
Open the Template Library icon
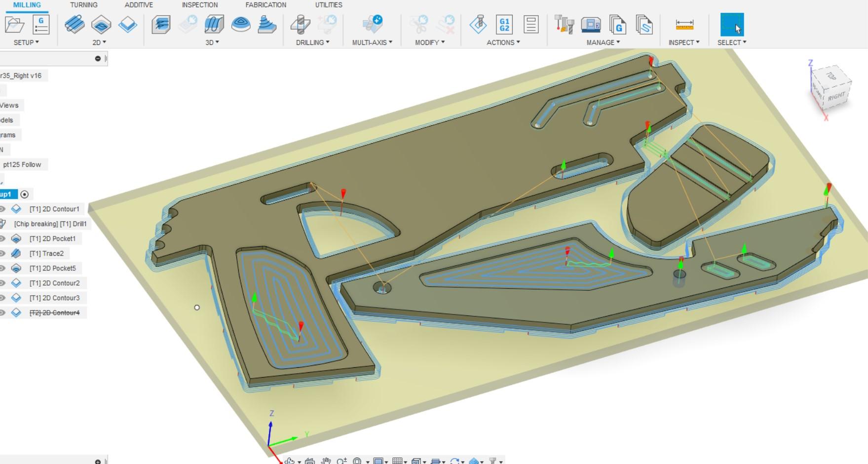tap(644, 24)
